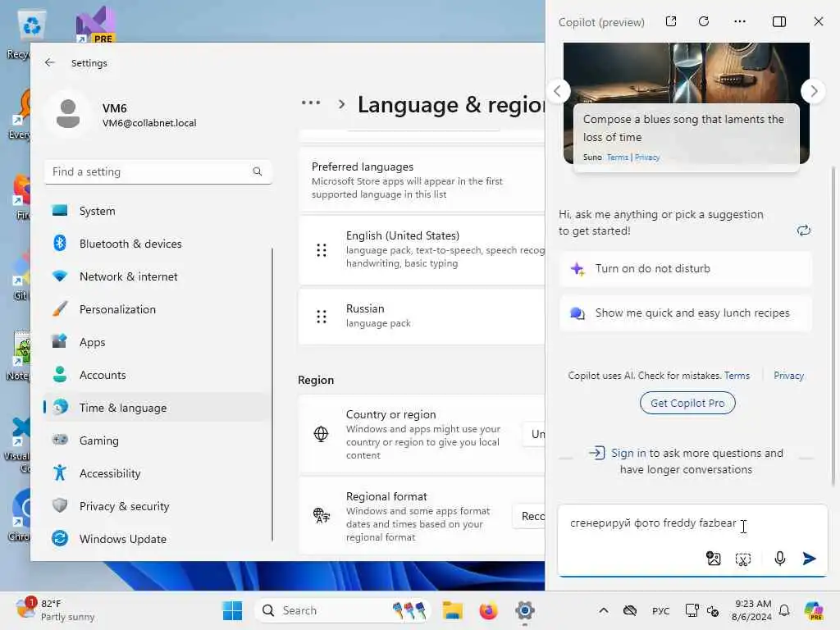The height and width of the screenshot is (630, 840).
Task: Send the Copilot message
Action: [809, 559]
